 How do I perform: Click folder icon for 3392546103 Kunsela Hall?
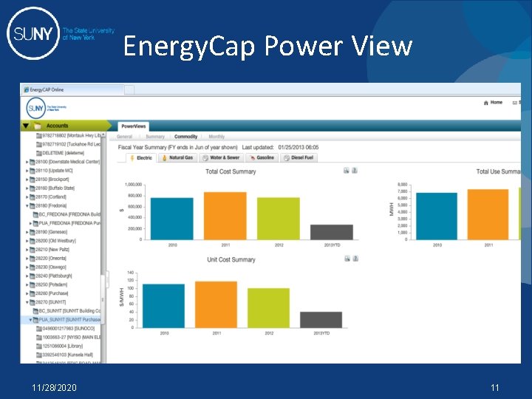click(39, 355)
